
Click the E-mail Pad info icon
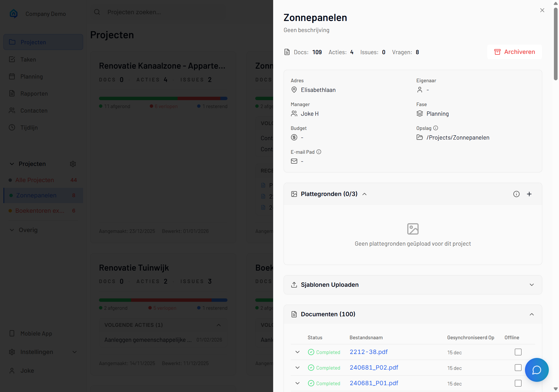point(319,152)
